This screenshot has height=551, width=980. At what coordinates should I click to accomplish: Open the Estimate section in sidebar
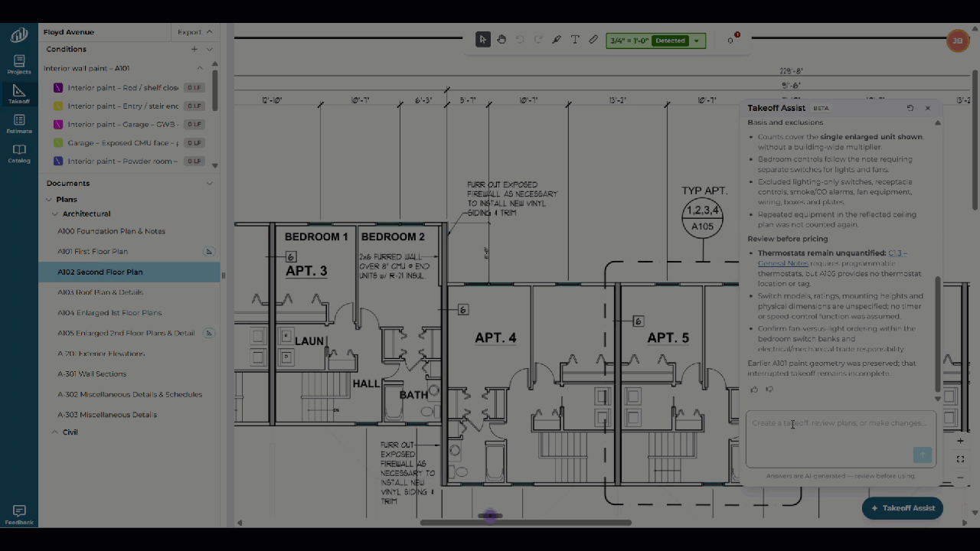click(x=19, y=124)
